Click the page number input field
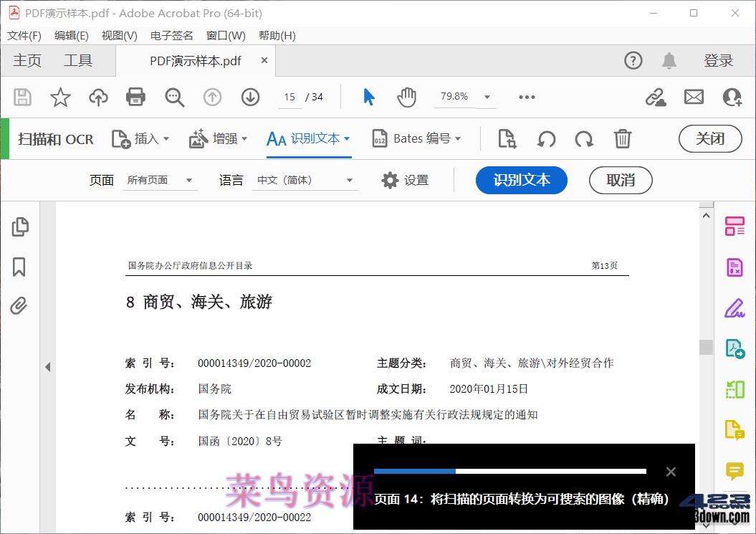 [x=290, y=97]
